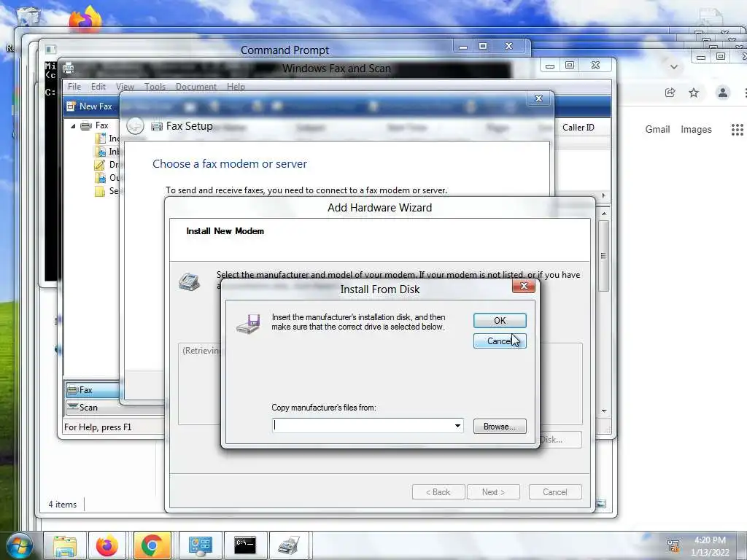
Task: Click the Command Prompt window system icon
Action: (50, 49)
